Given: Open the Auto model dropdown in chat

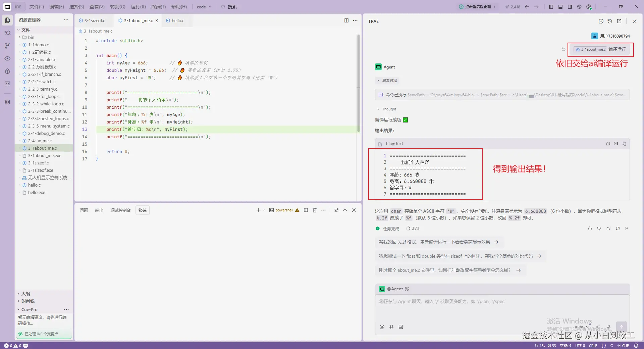Looking at the screenshot, I should [x=581, y=327].
